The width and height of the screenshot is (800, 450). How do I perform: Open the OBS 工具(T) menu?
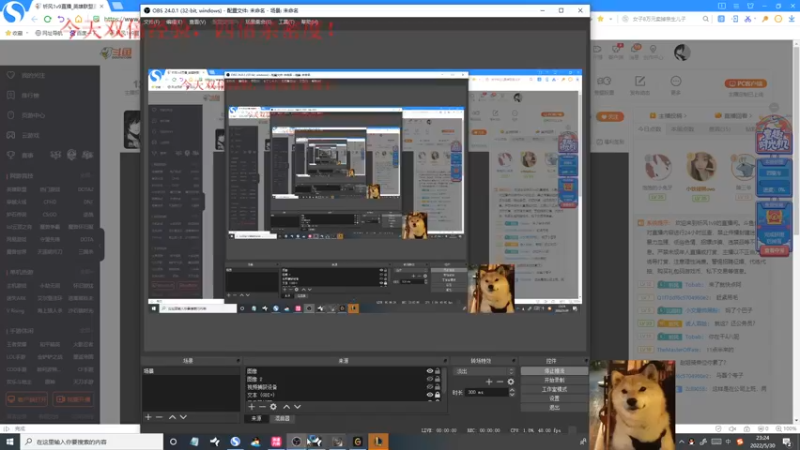286,22
